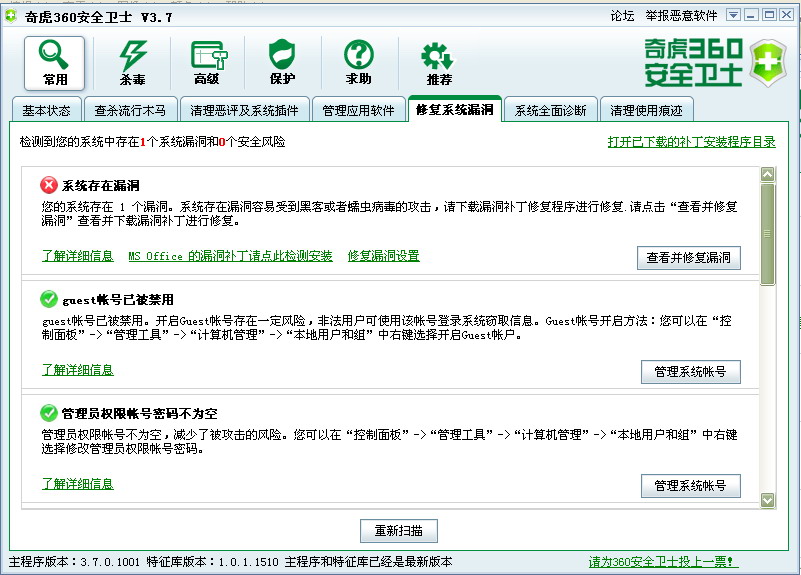Click 管理系统帐号 button for administrator password item

click(691, 486)
